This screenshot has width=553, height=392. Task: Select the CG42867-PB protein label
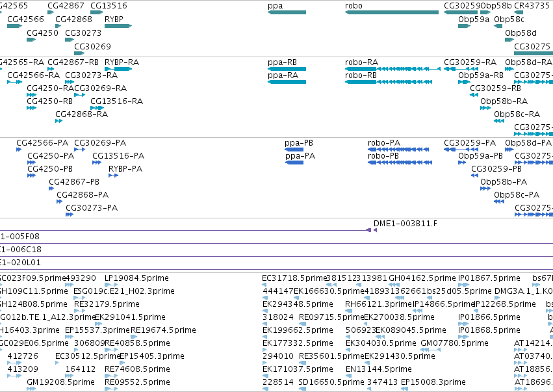74,182
